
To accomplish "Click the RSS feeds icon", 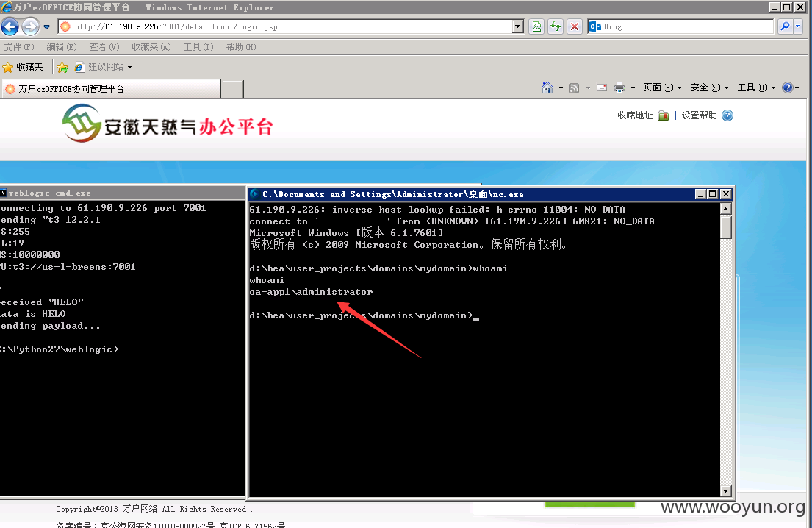I will coord(574,88).
